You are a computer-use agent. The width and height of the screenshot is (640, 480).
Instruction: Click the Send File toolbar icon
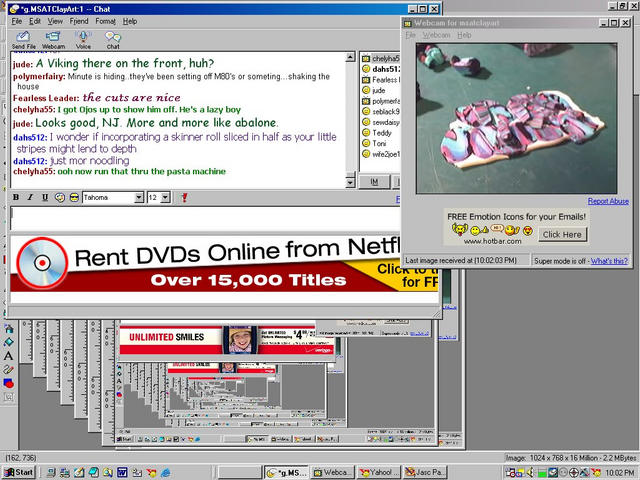pos(23,40)
